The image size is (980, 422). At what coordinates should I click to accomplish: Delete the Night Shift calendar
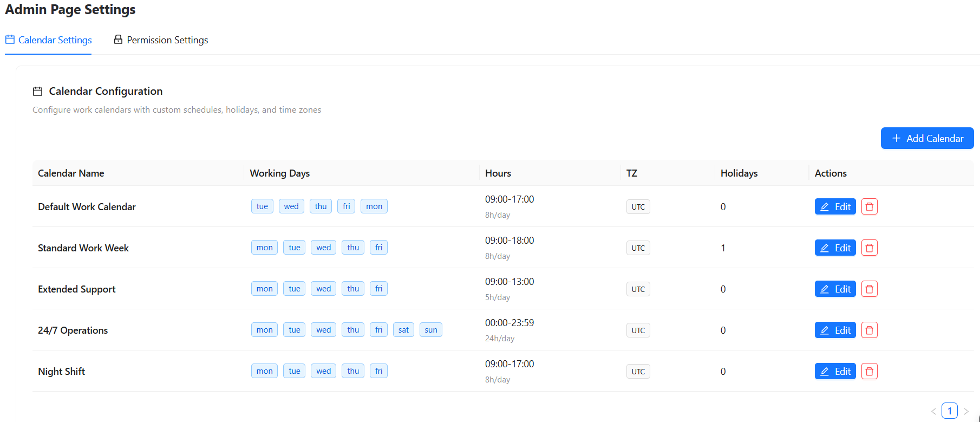point(869,371)
